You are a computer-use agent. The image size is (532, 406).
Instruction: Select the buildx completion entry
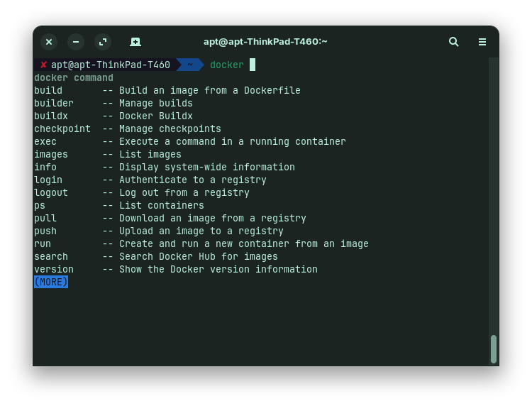pyautogui.click(x=51, y=116)
